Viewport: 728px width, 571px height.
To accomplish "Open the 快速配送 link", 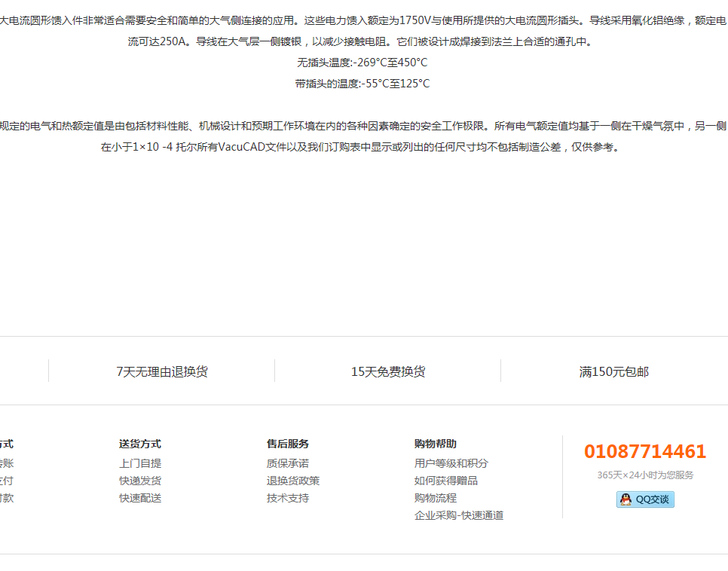I will coord(140,498).
